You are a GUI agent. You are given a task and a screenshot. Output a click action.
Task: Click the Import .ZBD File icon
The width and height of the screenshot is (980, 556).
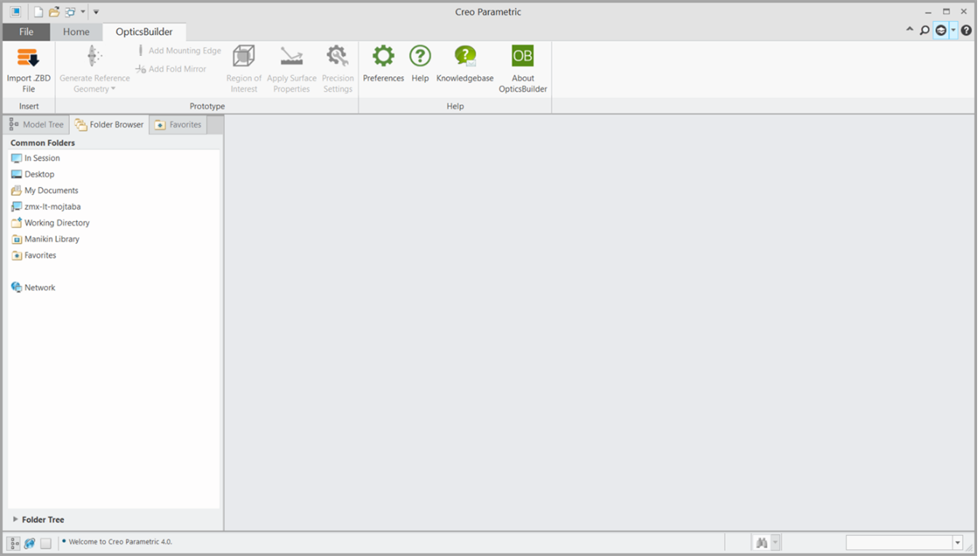tap(28, 58)
